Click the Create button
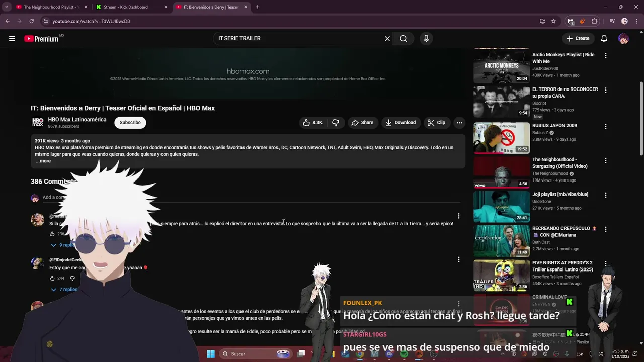This screenshot has width=644, height=362. pyautogui.click(x=578, y=38)
